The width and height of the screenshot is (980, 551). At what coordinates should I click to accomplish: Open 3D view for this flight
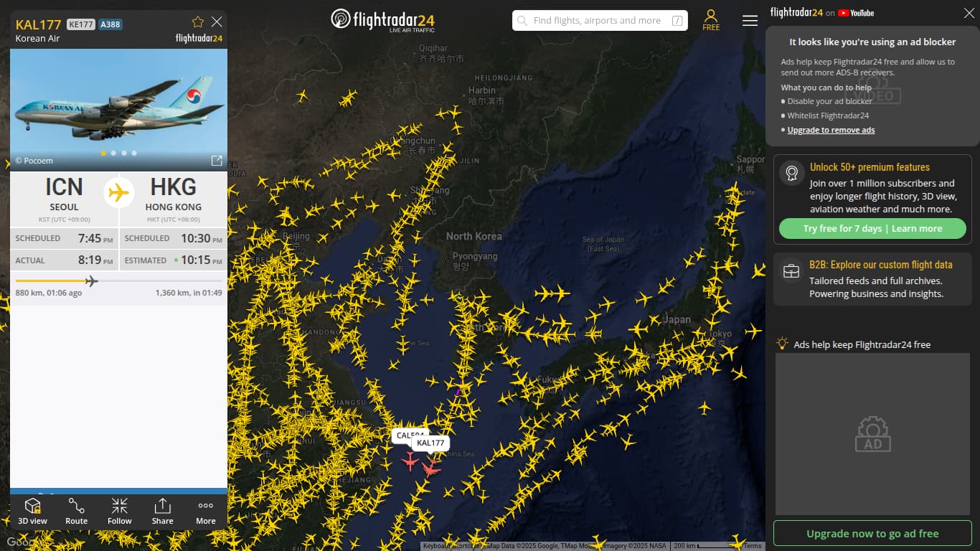pos(32,512)
